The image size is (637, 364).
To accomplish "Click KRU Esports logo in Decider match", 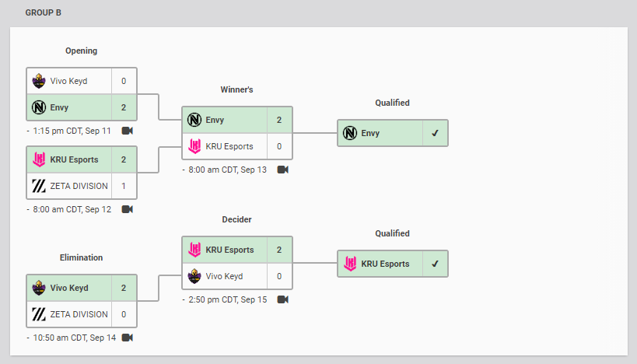I will pyautogui.click(x=194, y=250).
